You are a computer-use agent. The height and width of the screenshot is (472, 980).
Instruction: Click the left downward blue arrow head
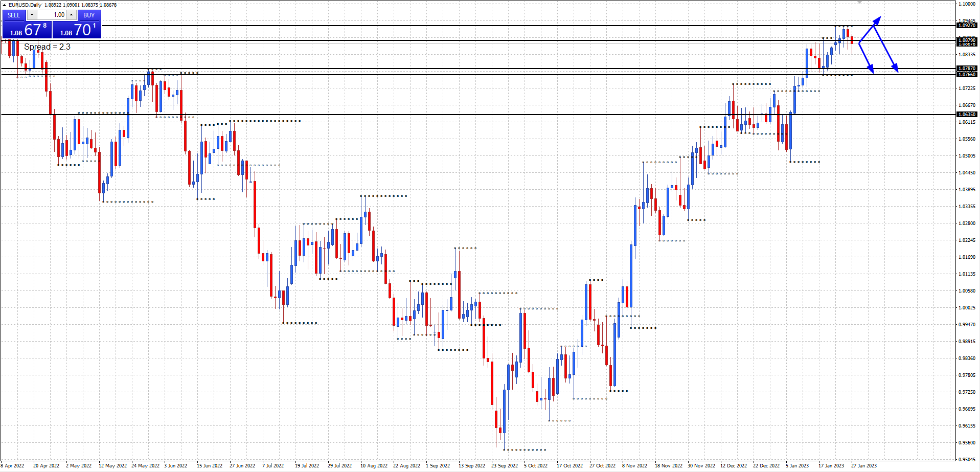pyautogui.click(x=871, y=69)
